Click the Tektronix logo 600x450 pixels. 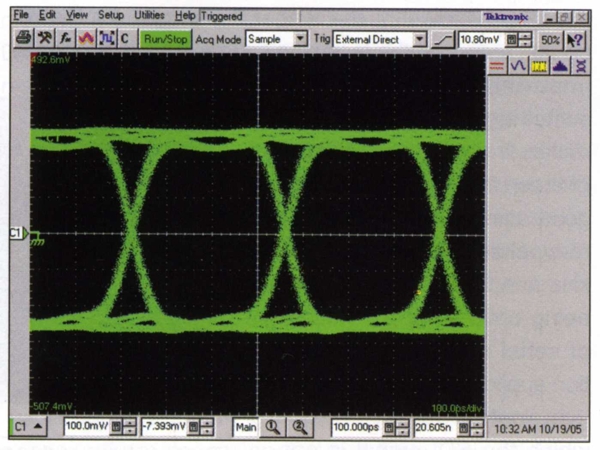pyautogui.click(x=505, y=17)
